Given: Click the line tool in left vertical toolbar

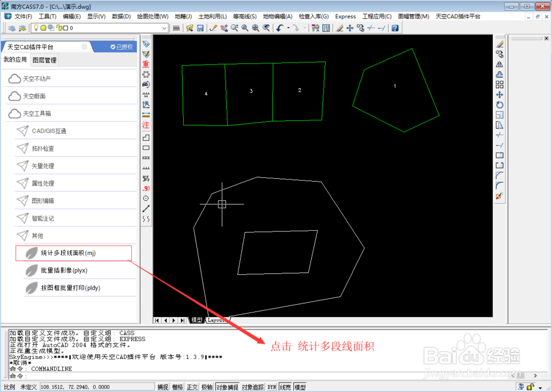Looking at the screenshot, I should [146, 209].
